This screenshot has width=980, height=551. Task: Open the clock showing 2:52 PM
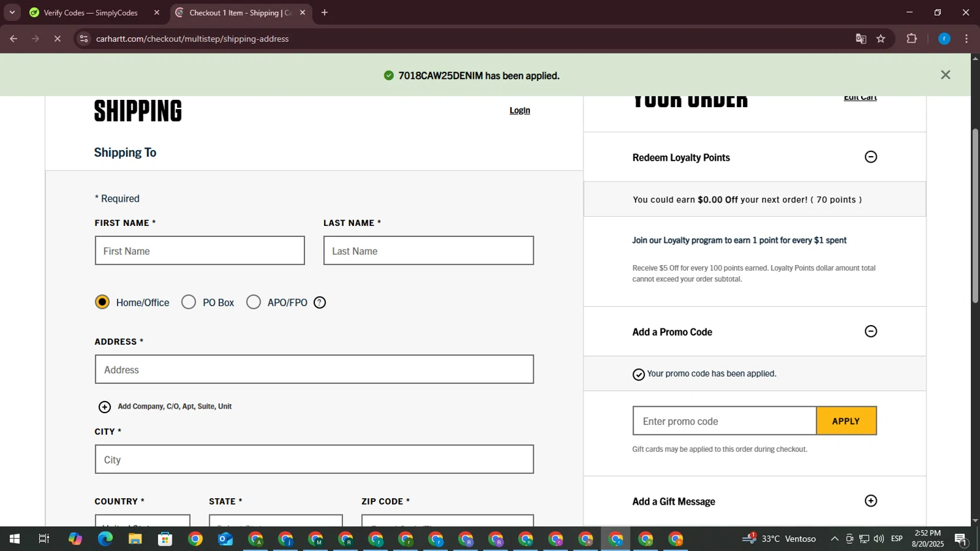(x=928, y=539)
